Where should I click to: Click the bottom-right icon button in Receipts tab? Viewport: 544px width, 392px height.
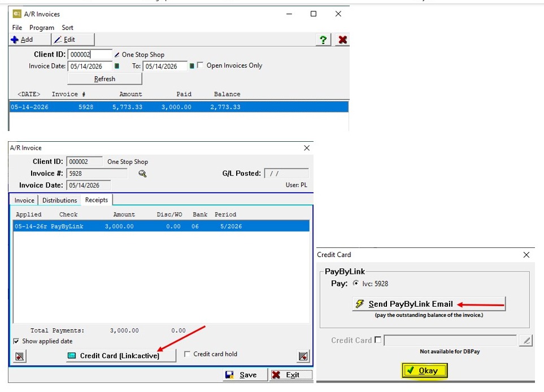click(x=303, y=356)
